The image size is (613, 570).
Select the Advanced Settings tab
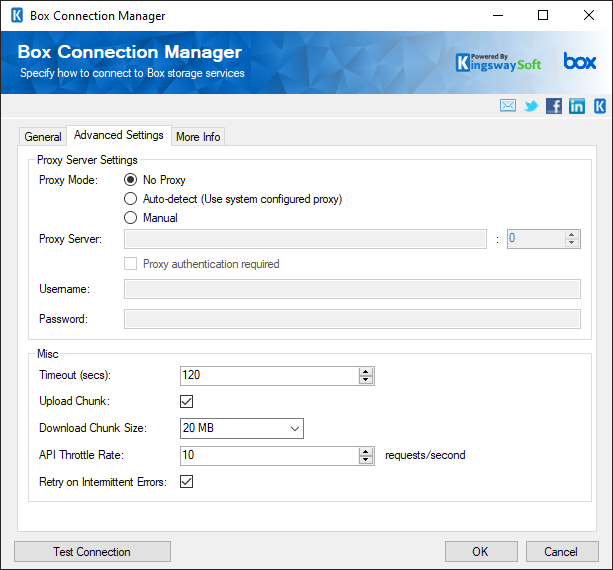[x=119, y=135]
